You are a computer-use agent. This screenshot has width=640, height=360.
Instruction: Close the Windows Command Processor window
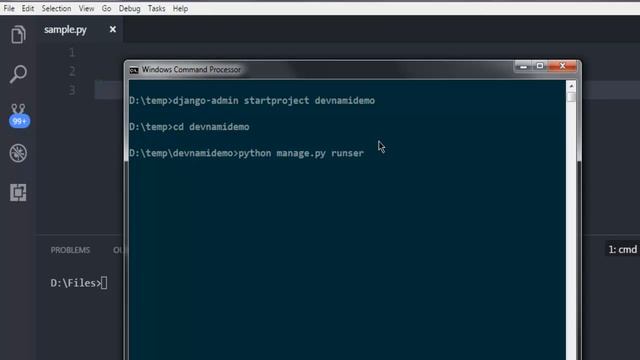(x=562, y=66)
